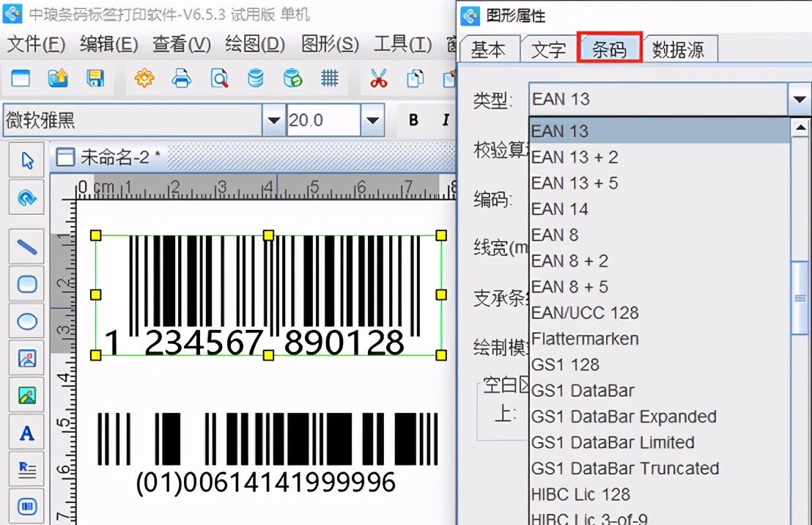812x525 pixels.
Task: Toggle the grid display icon
Action: 330,78
